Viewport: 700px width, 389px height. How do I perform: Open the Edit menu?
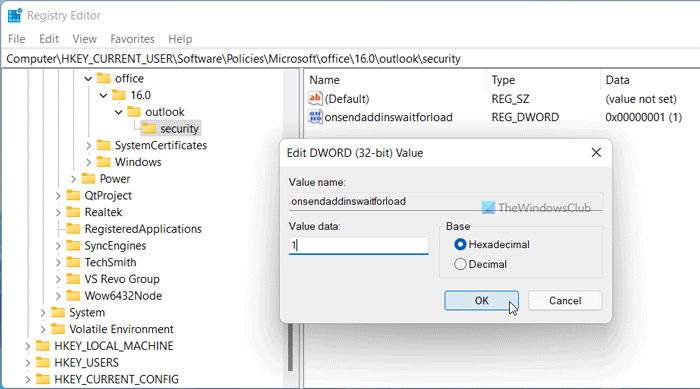pos(49,39)
